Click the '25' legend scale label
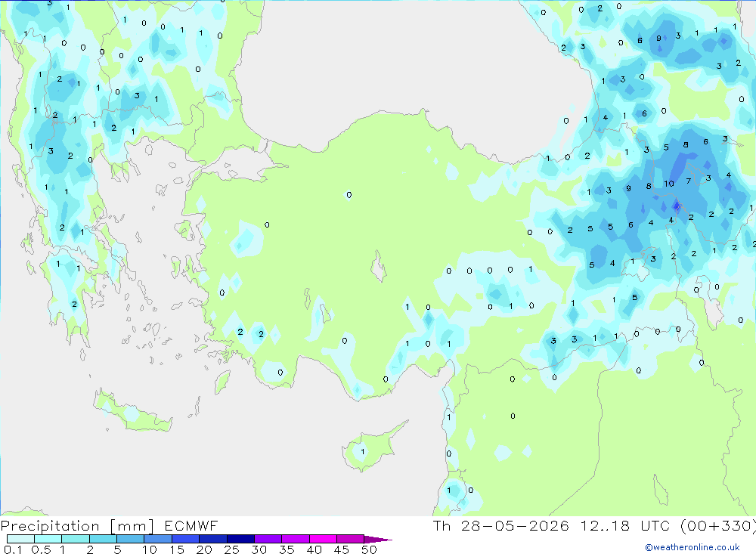Viewport: 756px width, 554px height. 231,549
